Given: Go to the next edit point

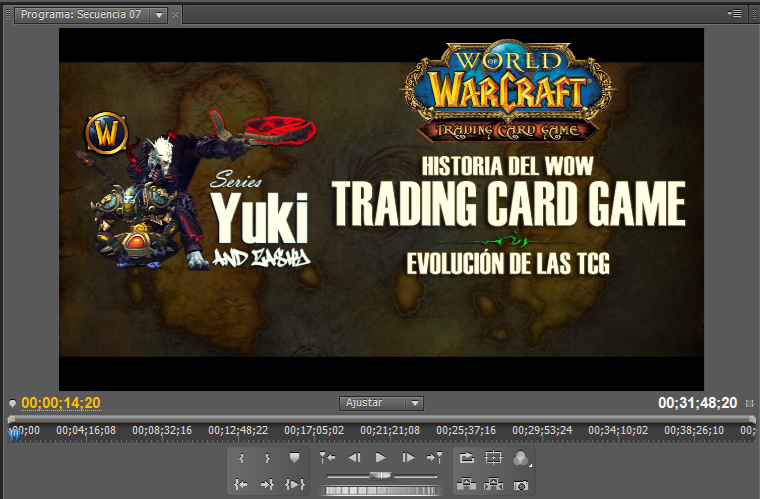Looking at the screenshot, I should tap(434, 457).
